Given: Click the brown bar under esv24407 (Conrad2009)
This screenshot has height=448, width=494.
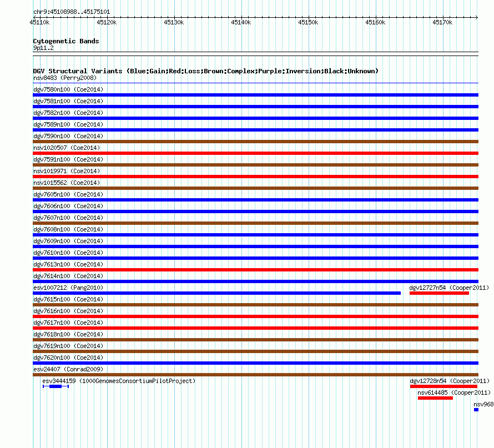Looking at the screenshot, I should pyautogui.click(x=255, y=375).
